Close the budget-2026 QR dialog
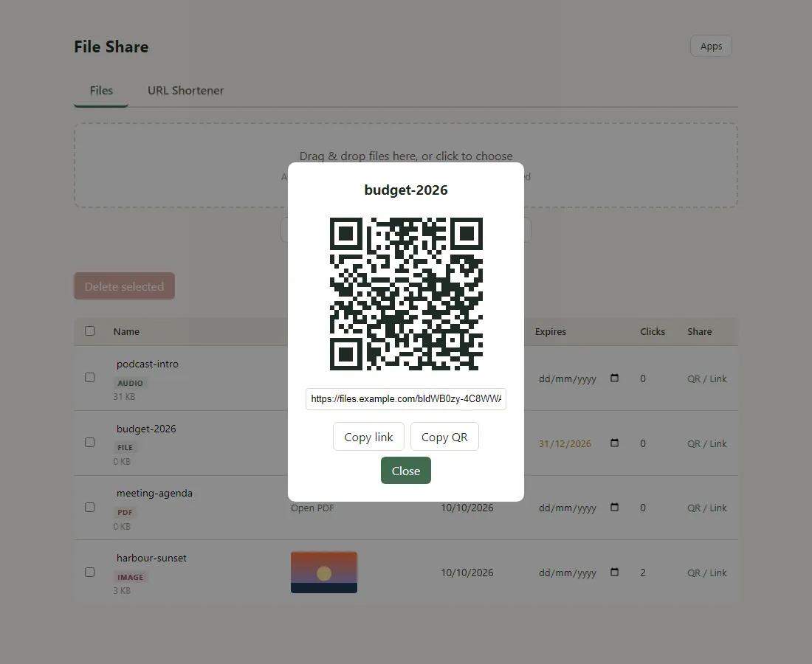The width and height of the screenshot is (812, 664). point(405,471)
